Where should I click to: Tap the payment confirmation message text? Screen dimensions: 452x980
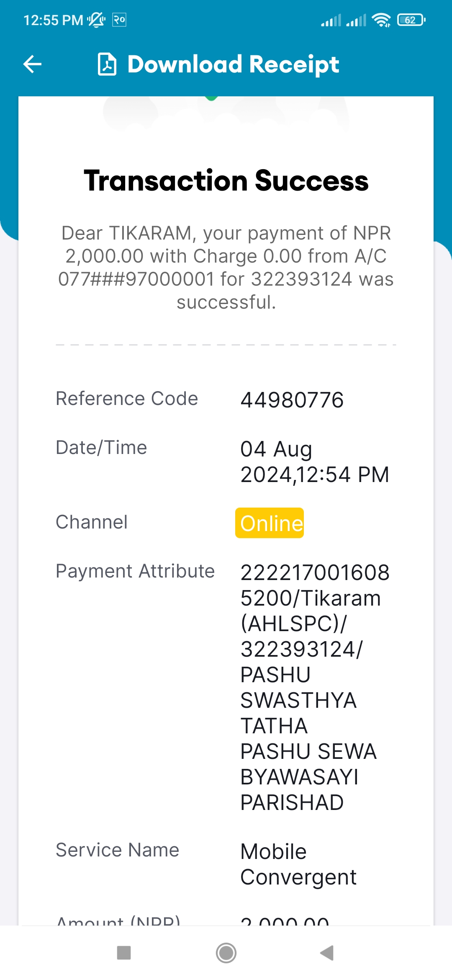click(x=226, y=267)
